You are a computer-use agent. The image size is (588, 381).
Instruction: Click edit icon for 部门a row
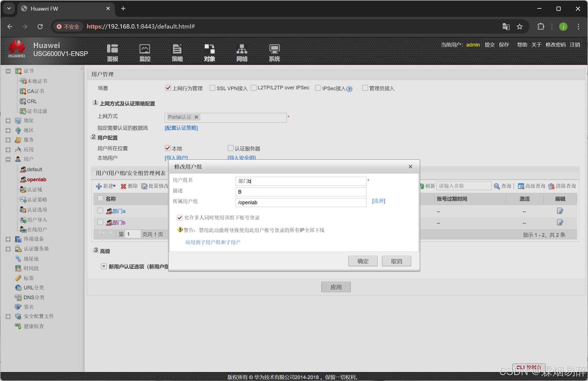click(560, 211)
